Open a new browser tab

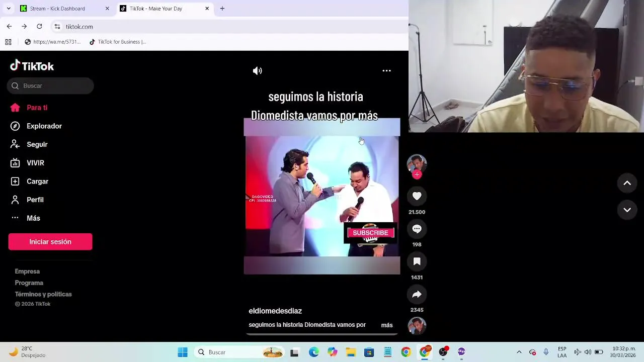click(222, 9)
